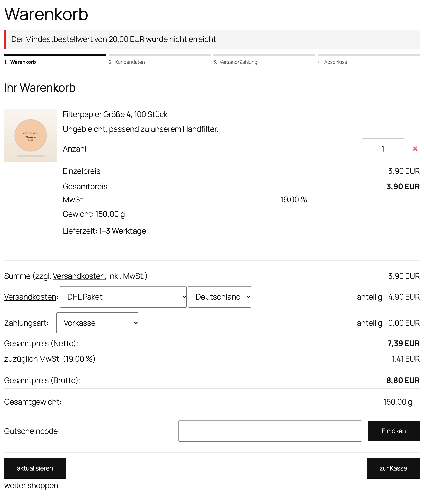
Task: Click the Gesamtgewicht 150,00 g value
Action: pyautogui.click(x=398, y=402)
